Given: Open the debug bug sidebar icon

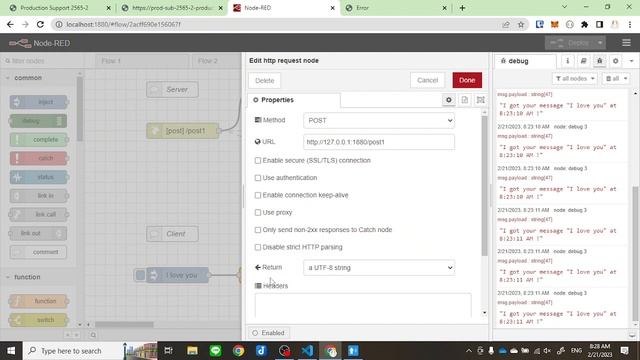Looking at the screenshot, I should coord(599,61).
